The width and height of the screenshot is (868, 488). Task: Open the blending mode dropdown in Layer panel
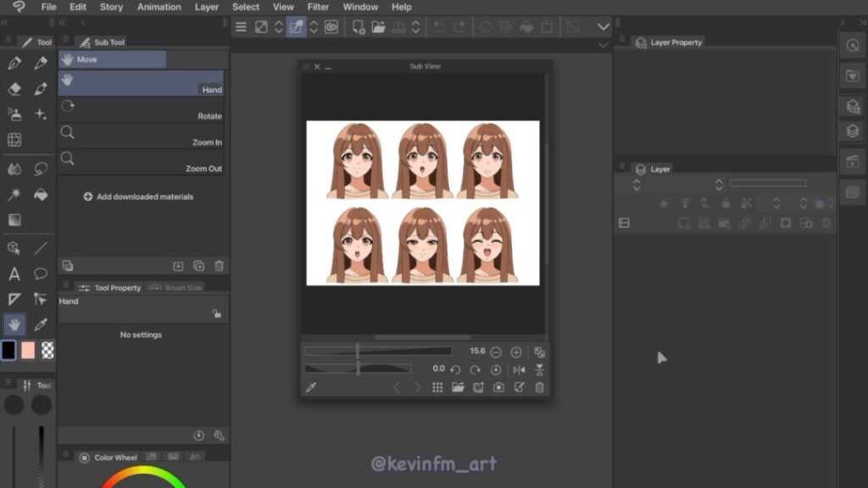[637, 184]
